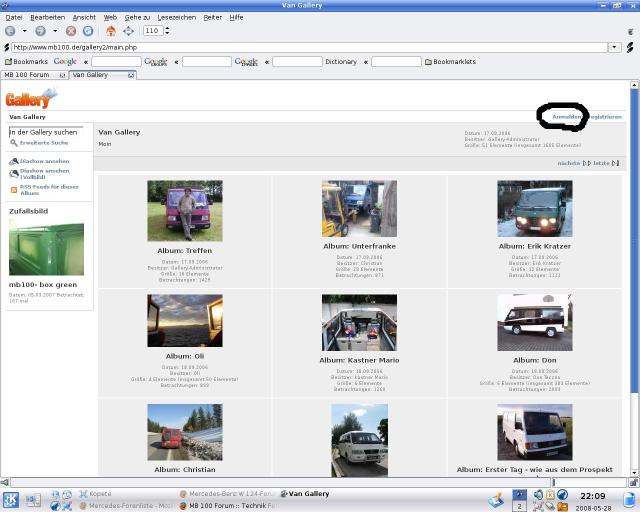
Task: Click the Stop loading icon
Action: pyautogui.click(x=71, y=31)
